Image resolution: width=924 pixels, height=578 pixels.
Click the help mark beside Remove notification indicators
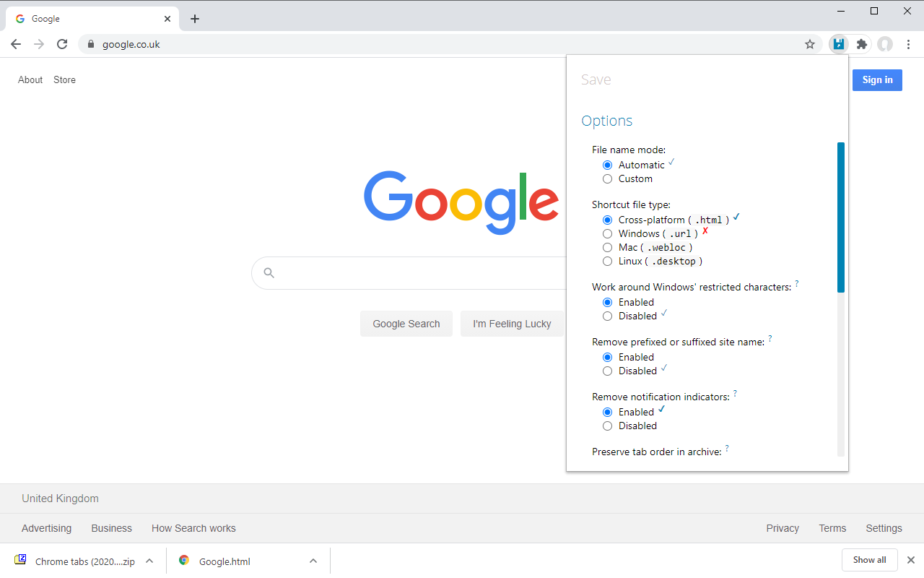click(x=735, y=394)
